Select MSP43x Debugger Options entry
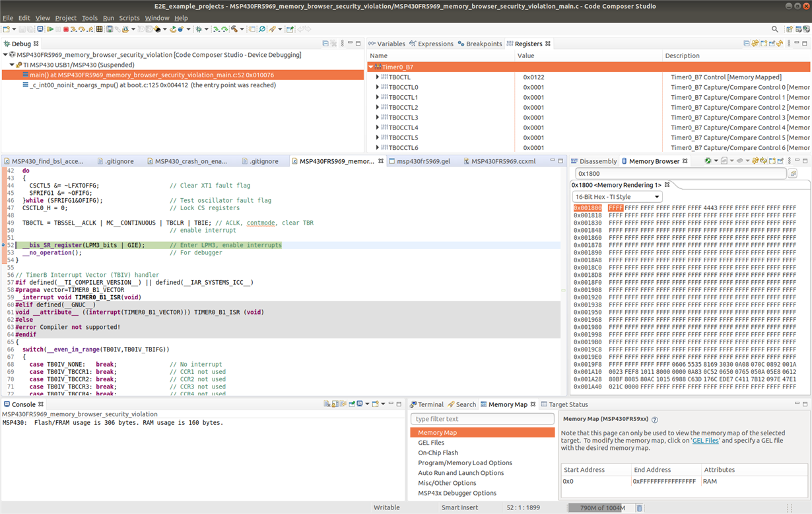Screen dimensions: 812x514 pyautogui.click(x=457, y=493)
